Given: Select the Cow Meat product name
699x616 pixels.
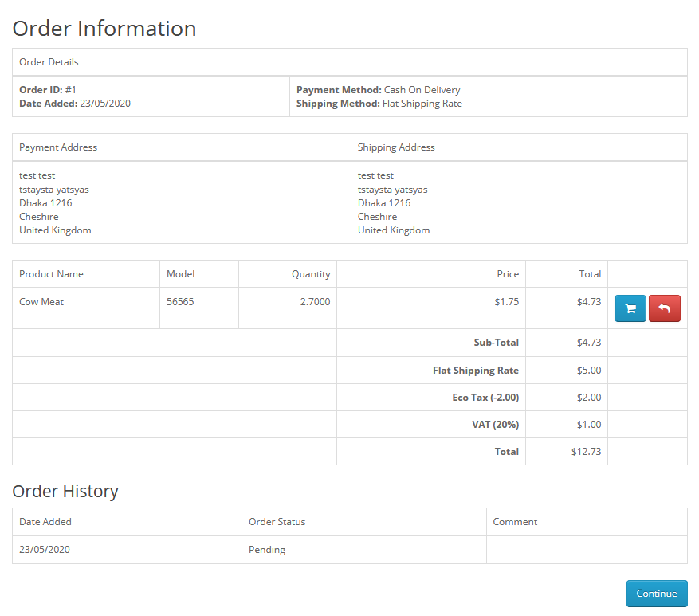Looking at the screenshot, I should point(41,302).
